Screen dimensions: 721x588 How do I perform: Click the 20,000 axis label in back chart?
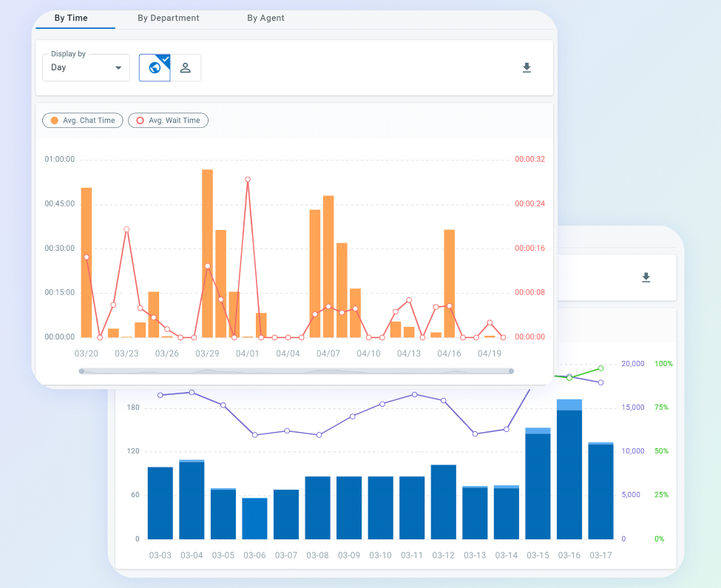click(633, 364)
